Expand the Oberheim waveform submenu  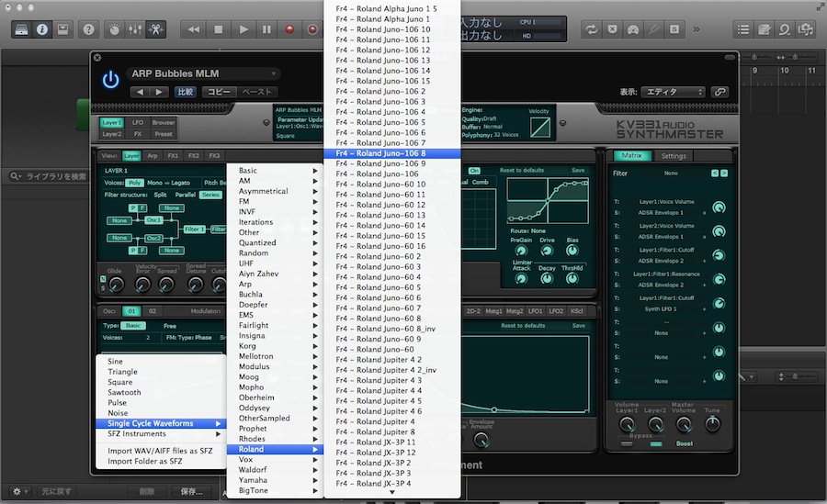(x=275, y=398)
